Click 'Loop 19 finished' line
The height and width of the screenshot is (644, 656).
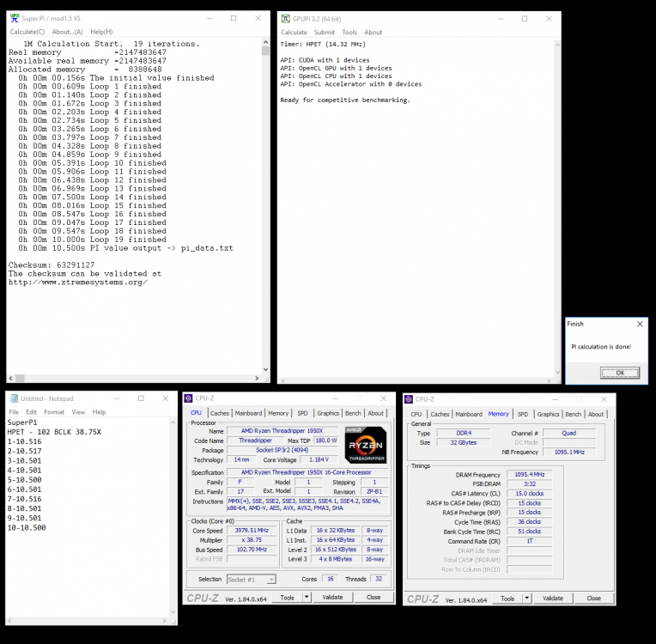92,240
